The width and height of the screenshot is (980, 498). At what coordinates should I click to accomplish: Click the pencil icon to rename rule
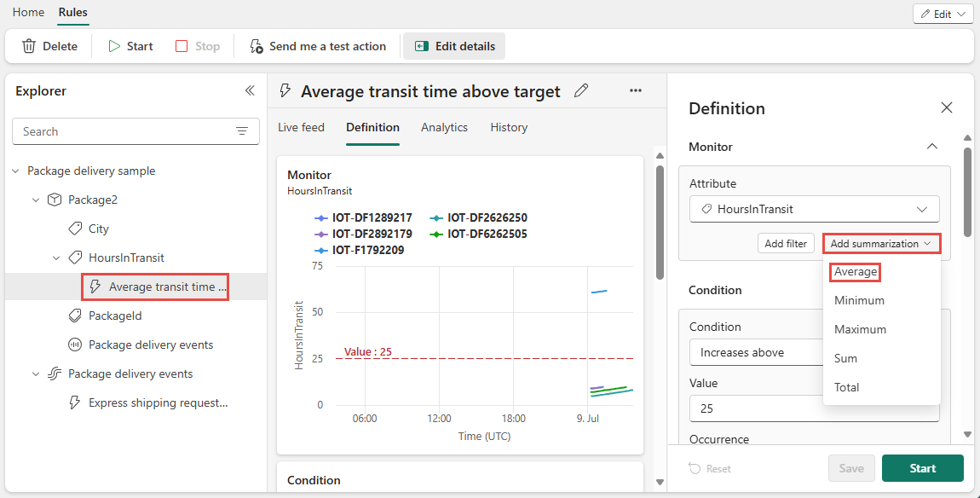coord(581,90)
